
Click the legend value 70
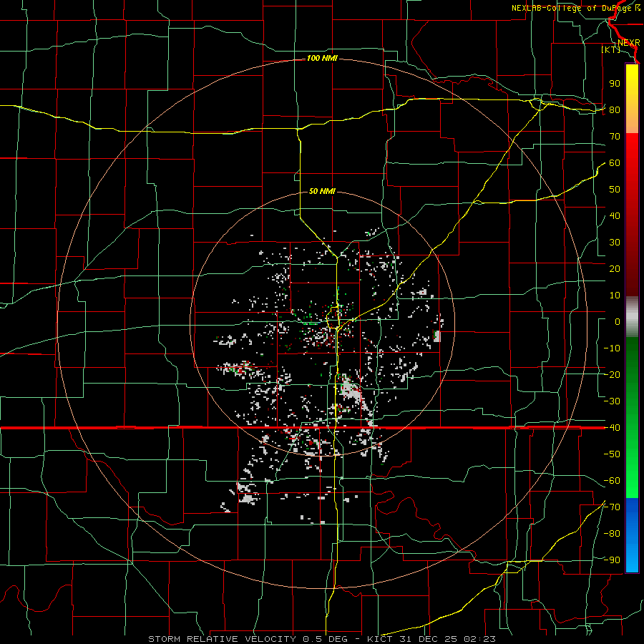(x=615, y=137)
